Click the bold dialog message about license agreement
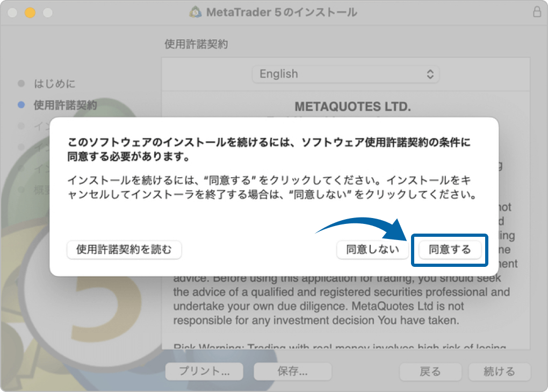 tap(269, 149)
